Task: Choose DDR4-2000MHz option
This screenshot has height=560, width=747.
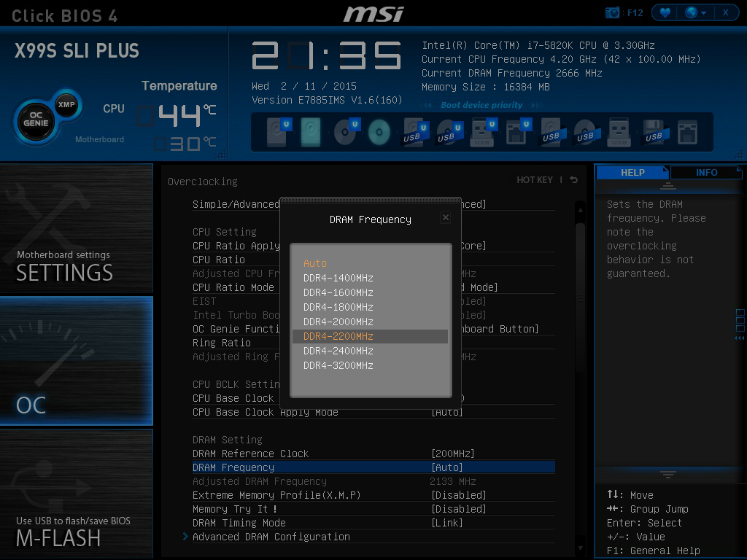Action: [370, 322]
